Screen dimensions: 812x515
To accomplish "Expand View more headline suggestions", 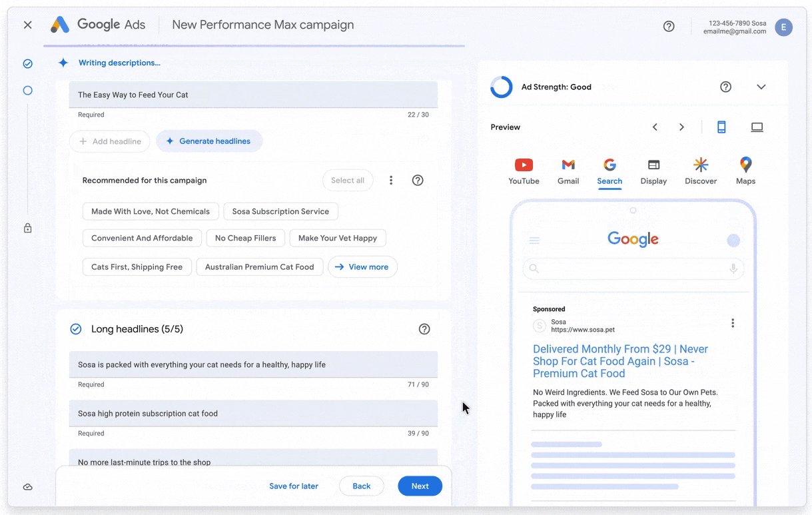I will pos(362,267).
